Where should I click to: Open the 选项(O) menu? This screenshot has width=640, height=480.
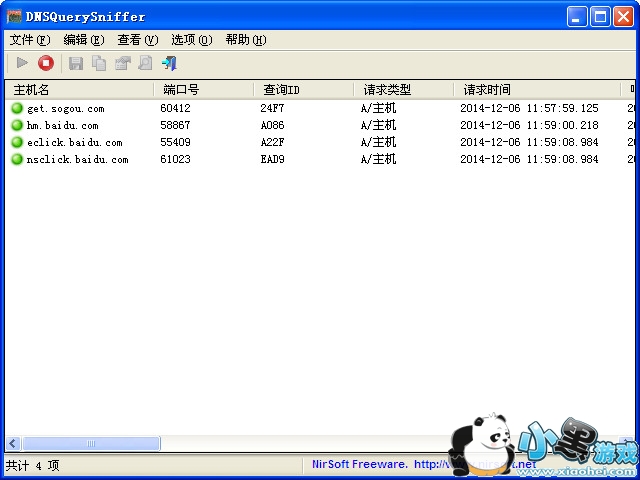coord(191,40)
